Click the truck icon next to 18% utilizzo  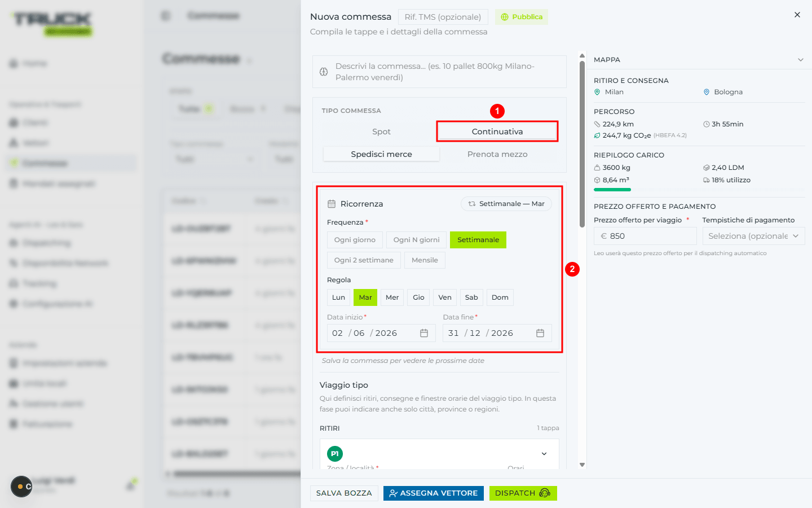pos(707,180)
